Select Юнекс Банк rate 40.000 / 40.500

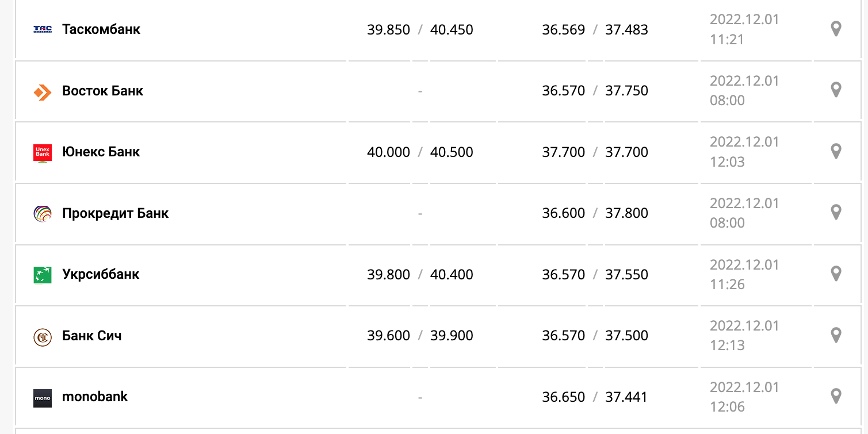pos(420,152)
